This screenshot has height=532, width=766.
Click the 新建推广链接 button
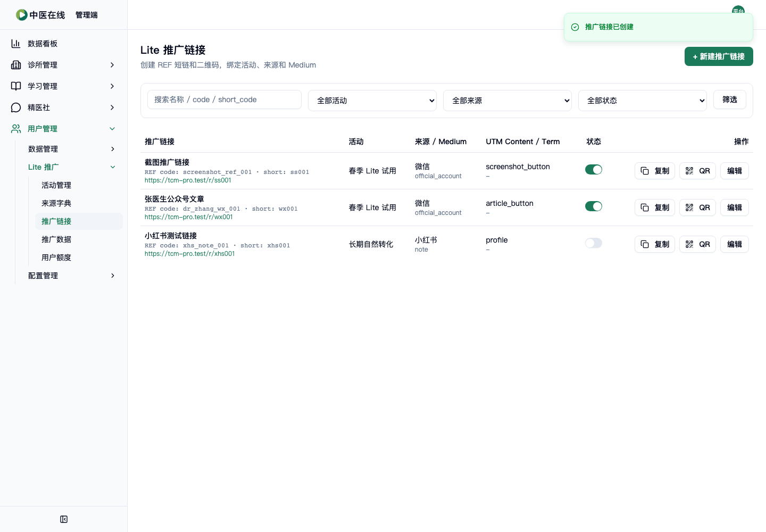pyautogui.click(x=719, y=56)
